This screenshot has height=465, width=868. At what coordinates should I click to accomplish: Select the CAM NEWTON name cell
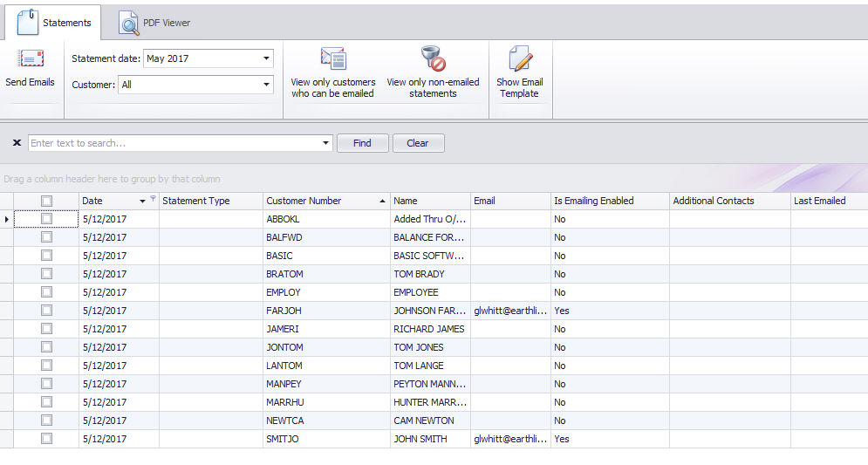[430, 421]
